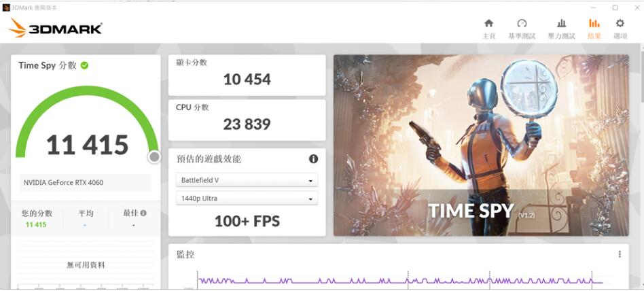Screen dimensions: 644x291
Task: Click the info icon next to 最佳
Action: pyautogui.click(x=143, y=213)
